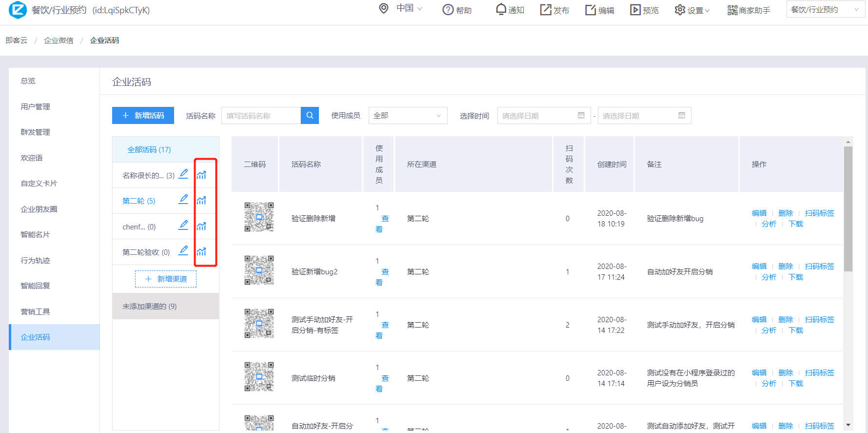The height and width of the screenshot is (433, 868).
Task: Open settings gear icon
Action: [x=680, y=10]
